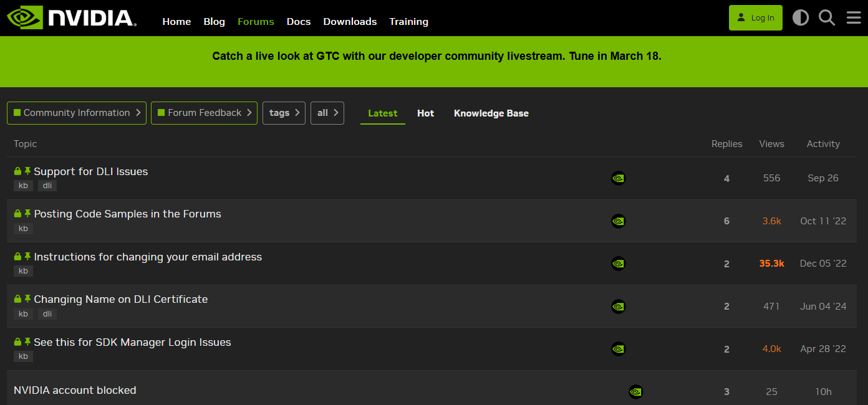Toggle the dark/light theme icon
Screen dimensions: 868x405
(801, 17)
